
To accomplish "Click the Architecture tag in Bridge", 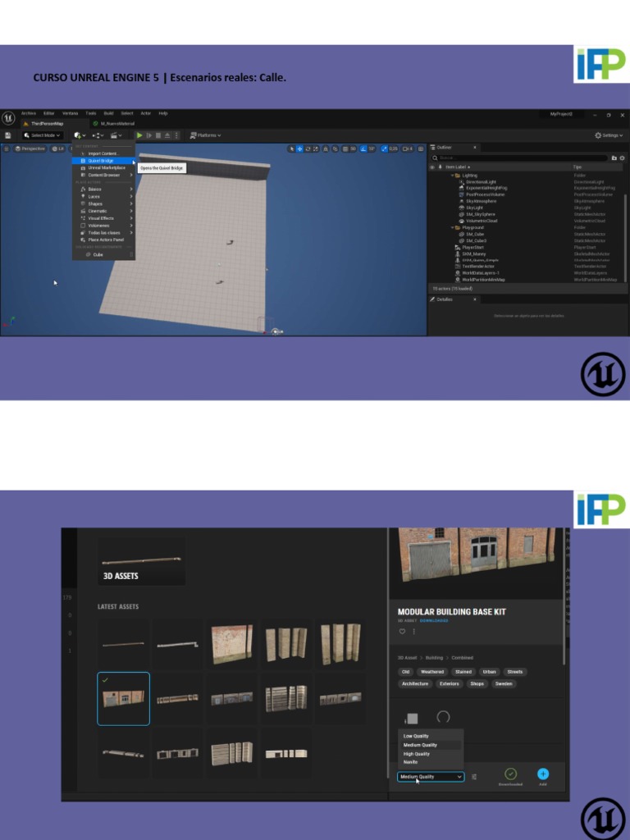I will (415, 683).
